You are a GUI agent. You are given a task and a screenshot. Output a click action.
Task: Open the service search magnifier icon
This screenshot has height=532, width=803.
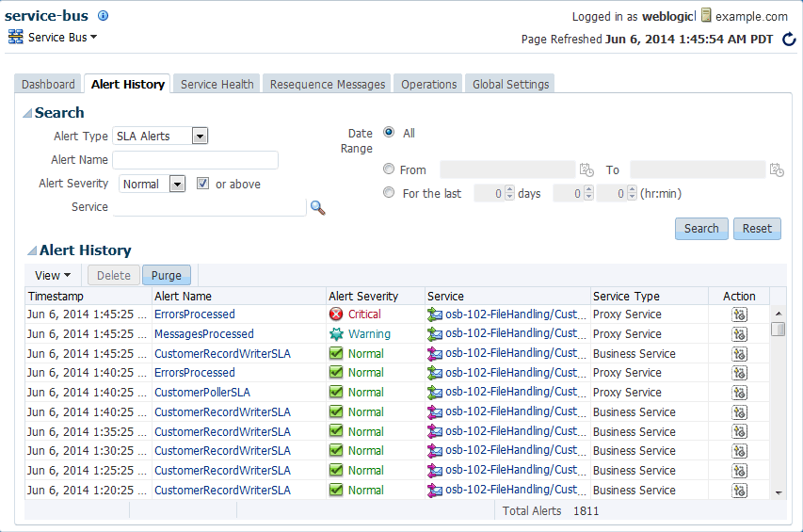tap(317, 207)
